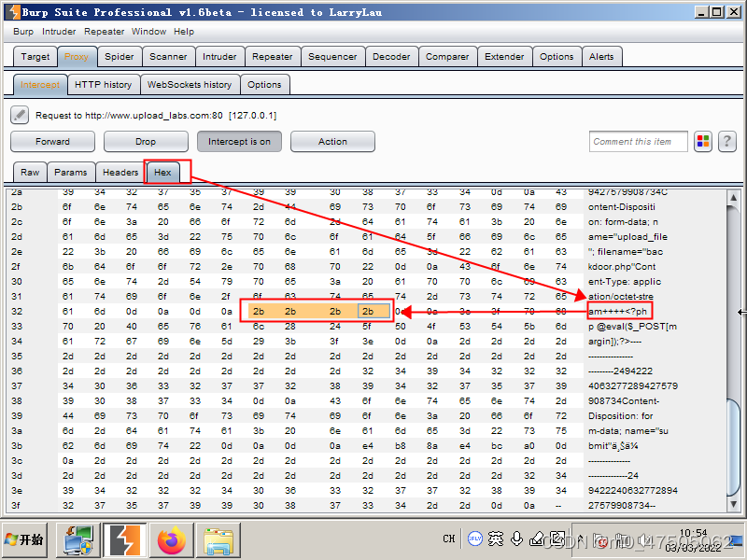Image resolution: width=747 pixels, height=560 pixels.
Task: Switch to the Params view tab
Action: [x=71, y=173]
